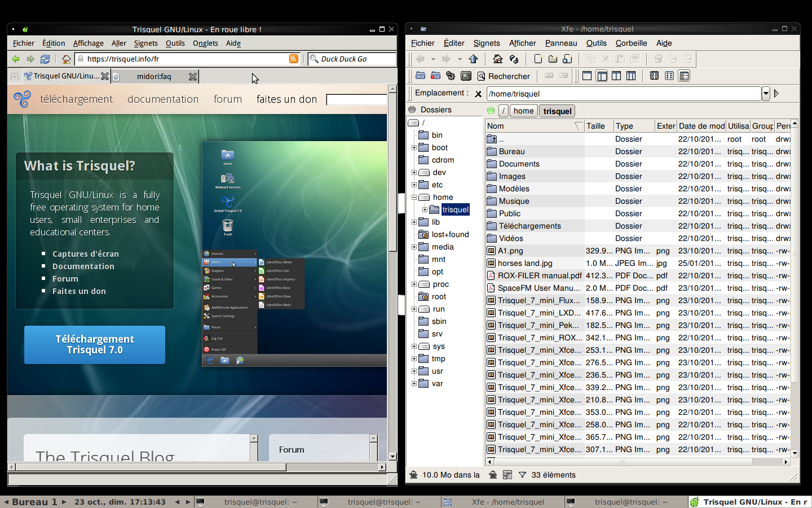Open a new Xfe window
The height and width of the screenshot is (508, 812).
coord(420,76)
